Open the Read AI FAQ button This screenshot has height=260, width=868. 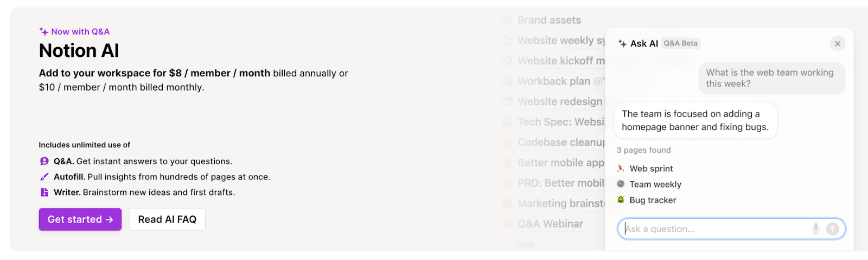pyautogui.click(x=167, y=219)
